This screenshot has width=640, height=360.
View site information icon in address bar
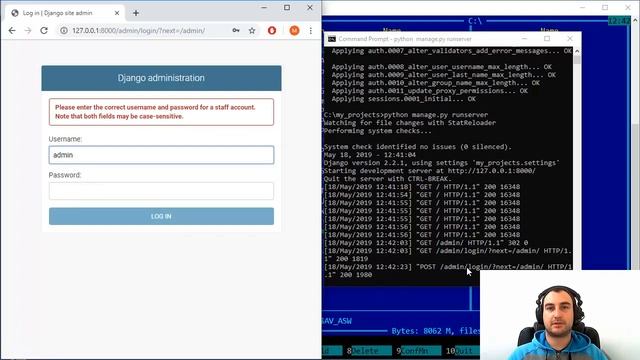[64, 31]
